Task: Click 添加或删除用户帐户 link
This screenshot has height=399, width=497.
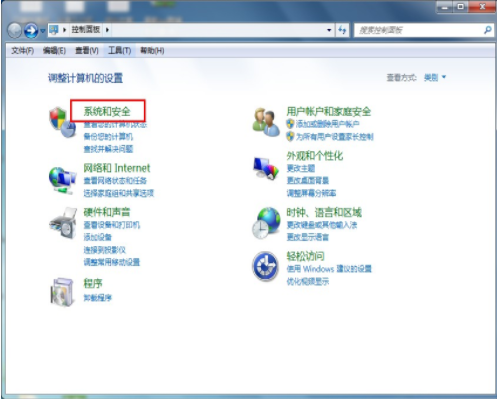Action: point(327,124)
